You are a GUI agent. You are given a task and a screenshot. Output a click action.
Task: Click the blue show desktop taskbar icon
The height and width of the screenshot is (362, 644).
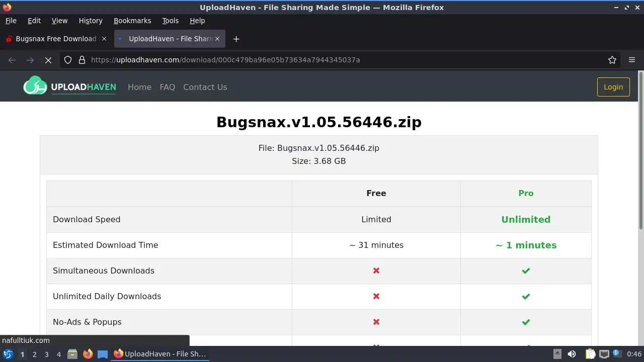103,354
